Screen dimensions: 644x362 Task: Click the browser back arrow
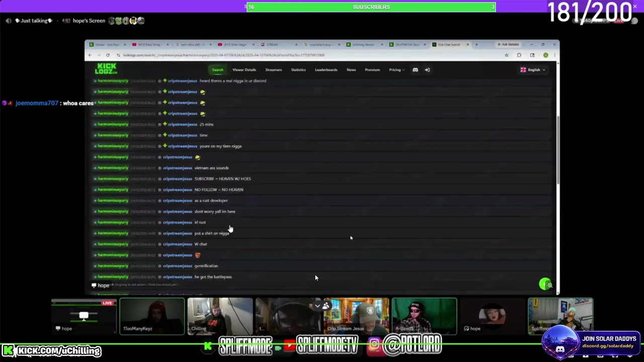click(91, 55)
